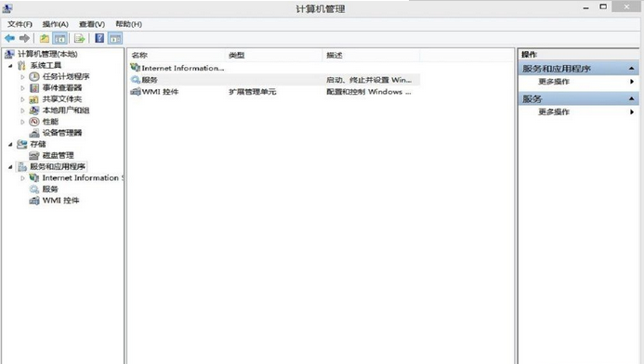Collapse the 服务 actions section arrow
The height and width of the screenshot is (364, 644).
click(632, 99)
